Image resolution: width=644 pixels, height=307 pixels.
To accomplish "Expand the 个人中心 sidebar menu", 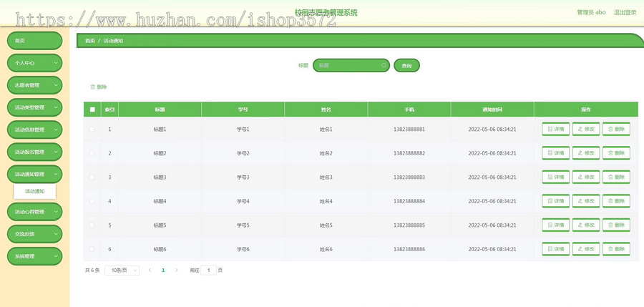I will (x=35, y=63).
